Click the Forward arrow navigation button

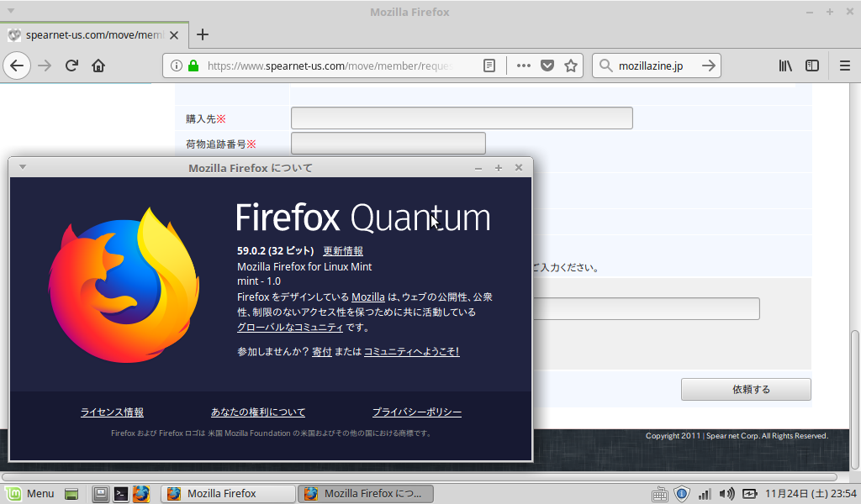point(45,66)
